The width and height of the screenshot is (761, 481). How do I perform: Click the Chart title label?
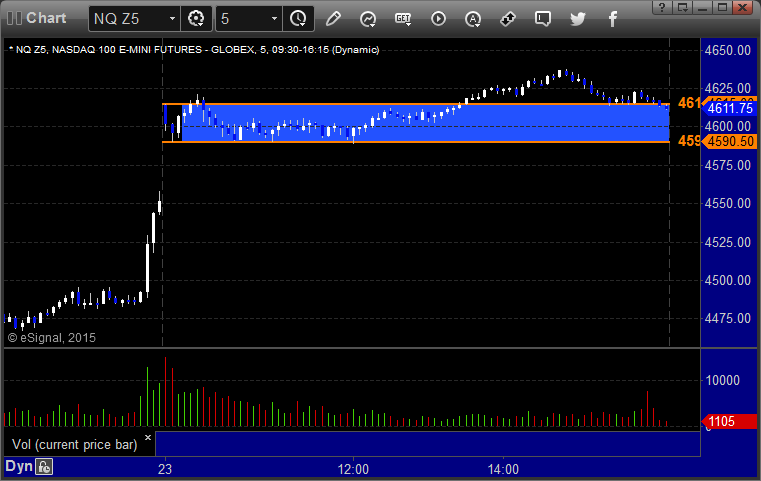[x=46, y=18]
